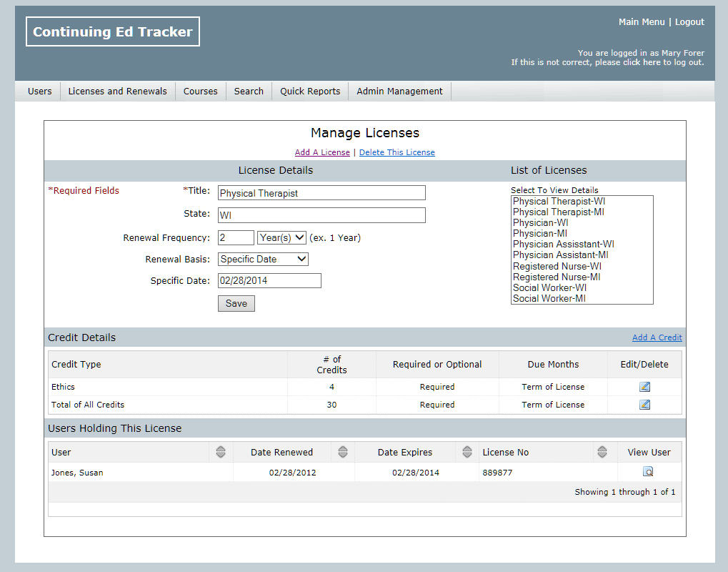
Task: Open the Quick Reports menu
Action: 310,92
